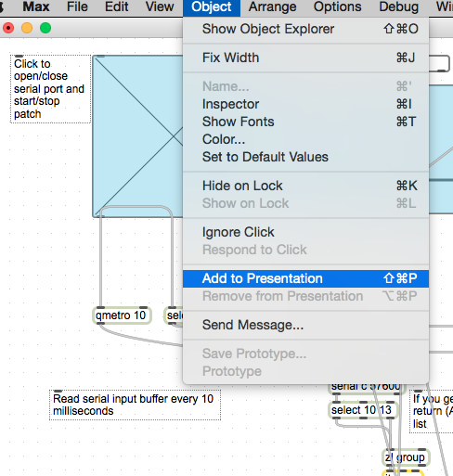Select Hide on Lock
Screen dimensions: 453x476
tap(305, 186)
